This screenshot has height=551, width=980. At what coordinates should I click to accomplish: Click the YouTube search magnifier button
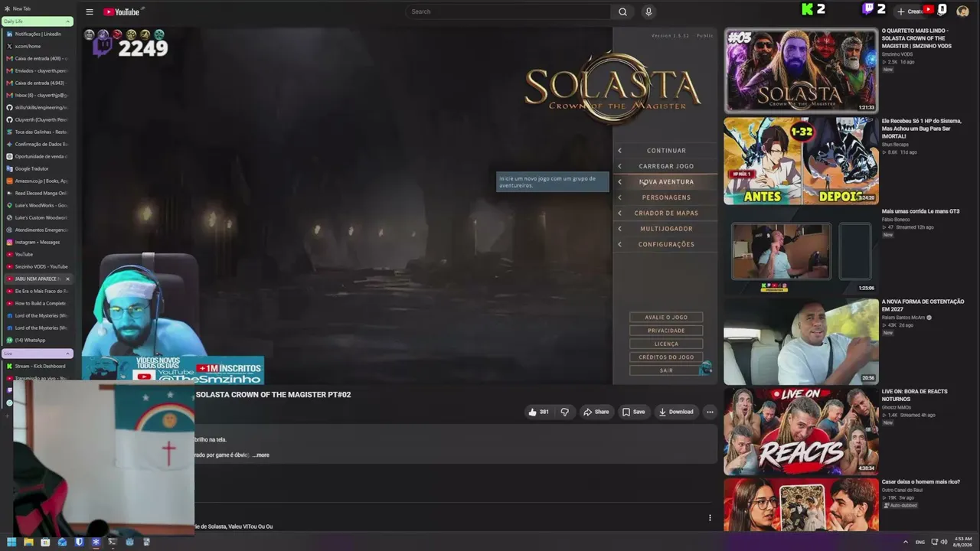tap(622, 12)
